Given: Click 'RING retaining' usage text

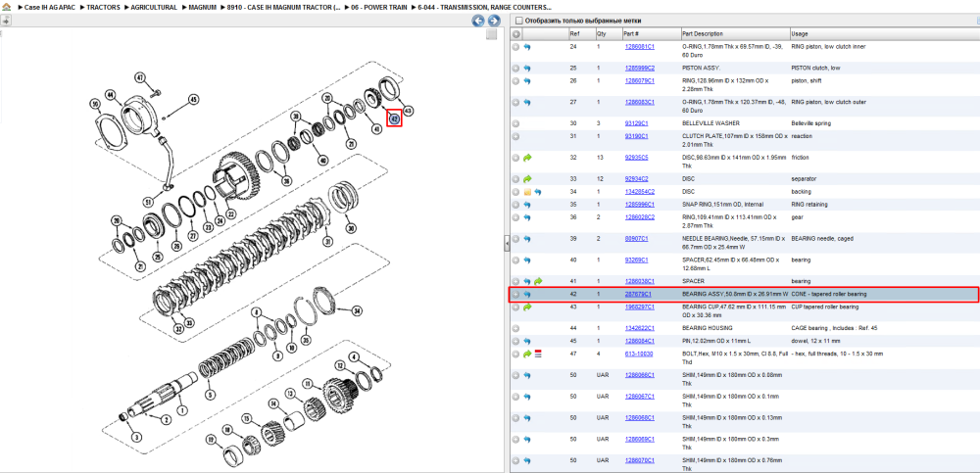Looking at the screenshot, I should [x=810, y=205].
